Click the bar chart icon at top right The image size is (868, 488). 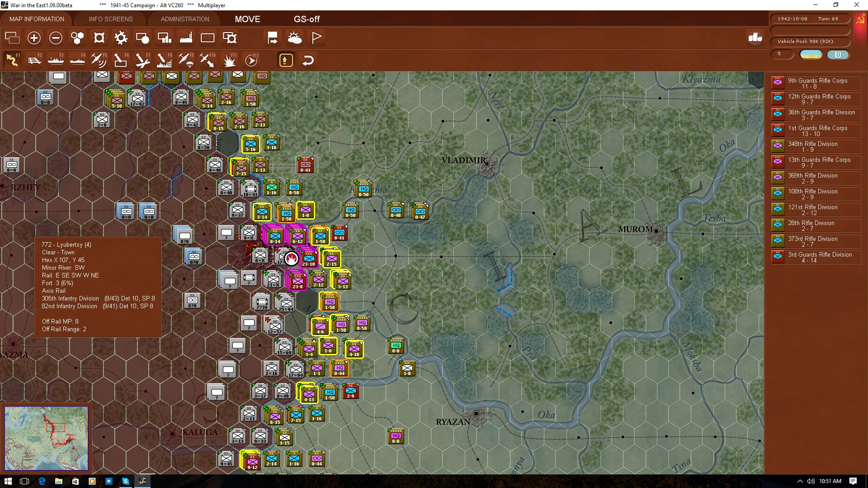pyautogui.click(x=755, y=38)
